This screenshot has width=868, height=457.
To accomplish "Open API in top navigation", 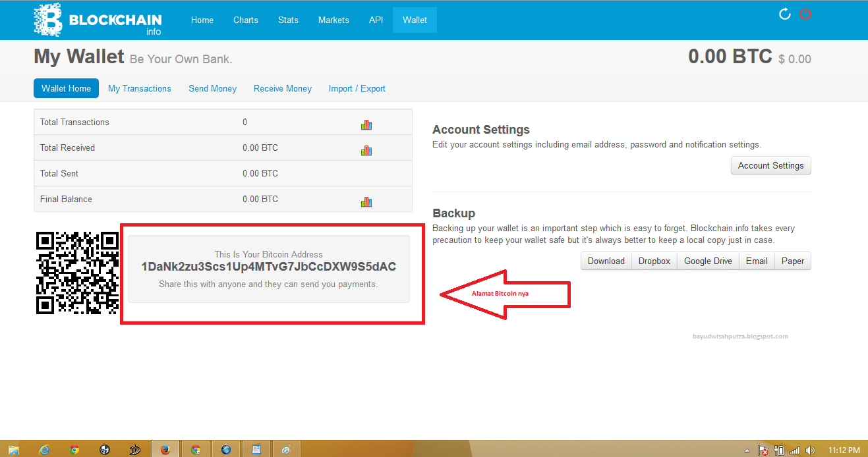I will tap(376, 20).
